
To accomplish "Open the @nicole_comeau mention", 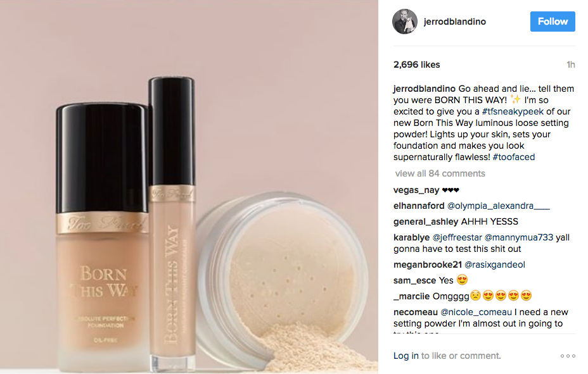I will tap(476, 312).
